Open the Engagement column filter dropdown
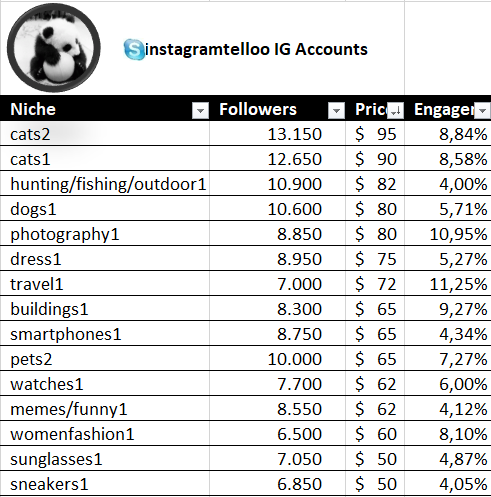Screen dimensions: 491x497 (x=482, y=110)
